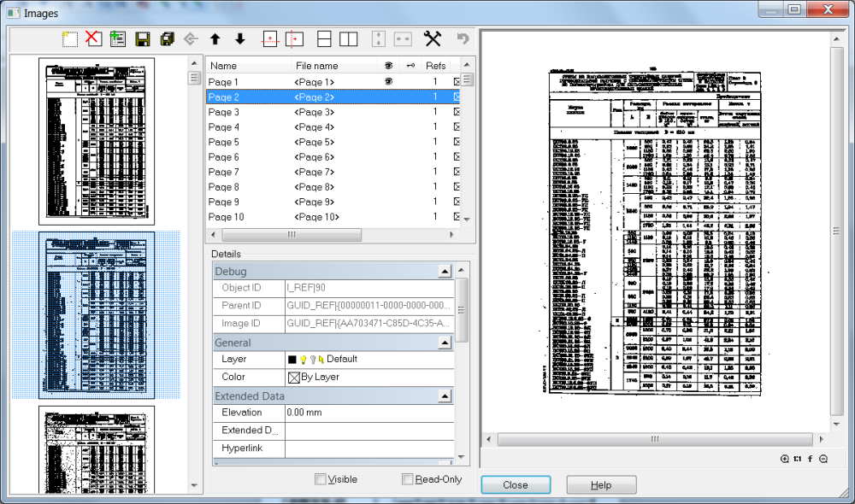
Task: Collapse the General section
Action: (x=445, y=343)
